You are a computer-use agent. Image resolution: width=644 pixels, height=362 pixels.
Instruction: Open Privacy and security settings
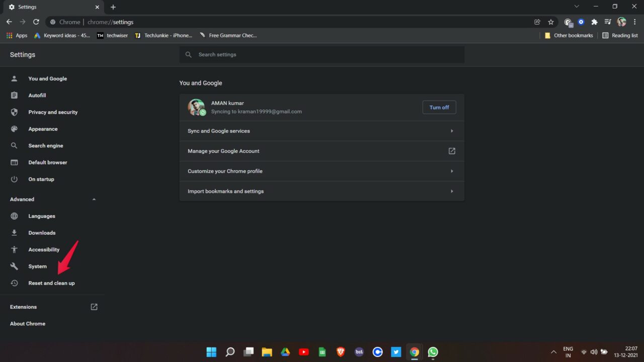52,112
